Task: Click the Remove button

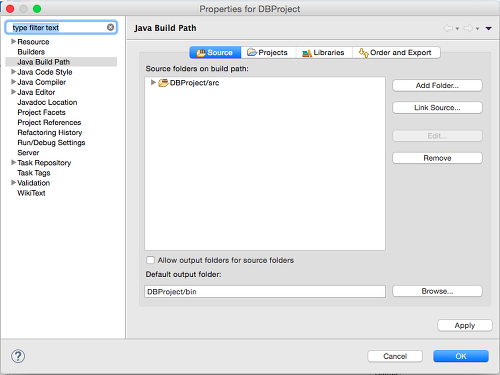Action: click(x=437, y=158)
